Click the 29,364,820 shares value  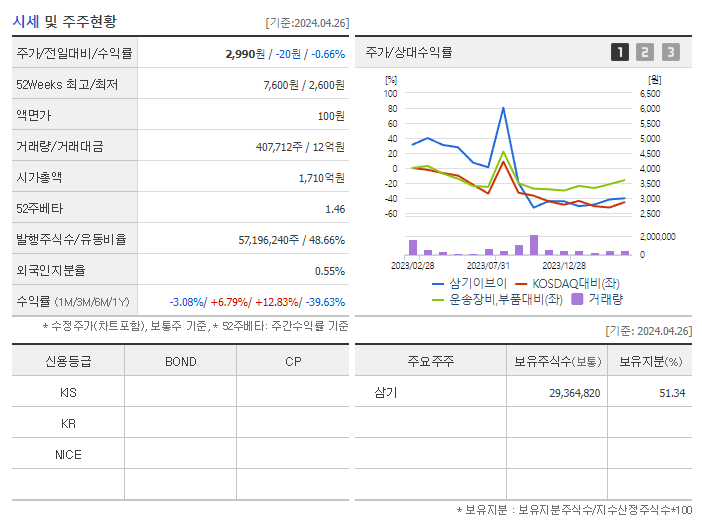tap(574, 393)
